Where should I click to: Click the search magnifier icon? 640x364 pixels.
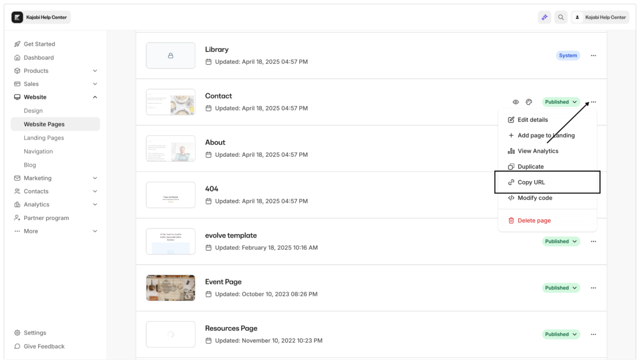(561, 17)
